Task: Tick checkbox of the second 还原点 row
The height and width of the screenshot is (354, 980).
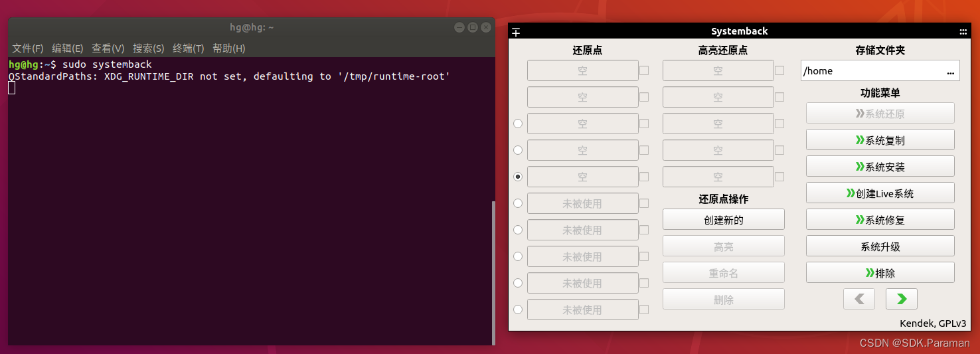Action: 644,97
